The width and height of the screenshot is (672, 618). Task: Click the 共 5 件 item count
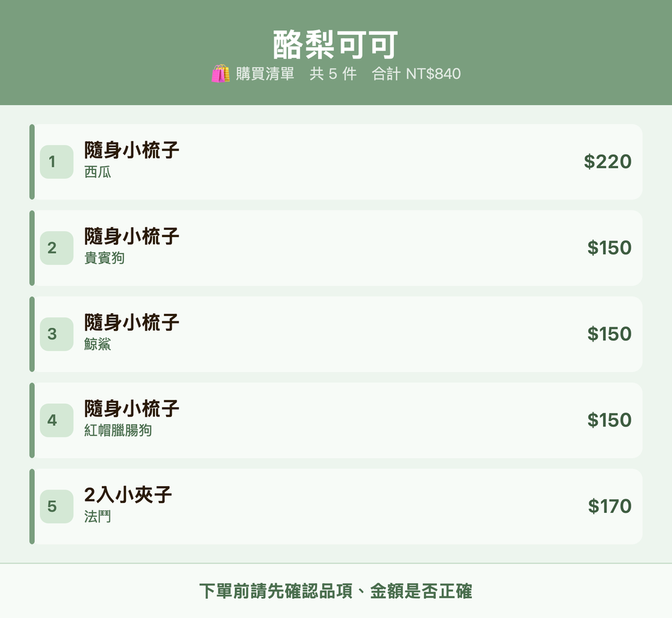coord(333,74)
